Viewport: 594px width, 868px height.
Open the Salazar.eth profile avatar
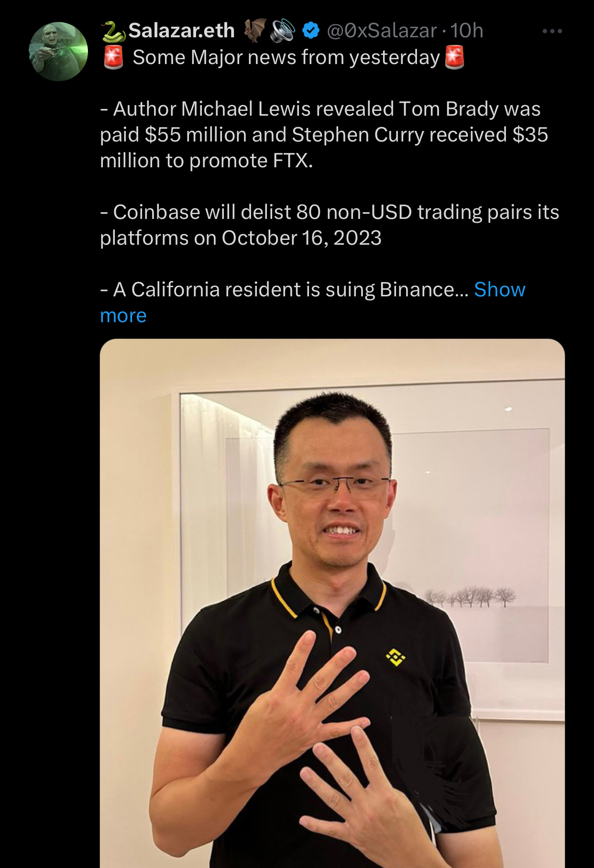pyautogui.click(x=58, y=52)
